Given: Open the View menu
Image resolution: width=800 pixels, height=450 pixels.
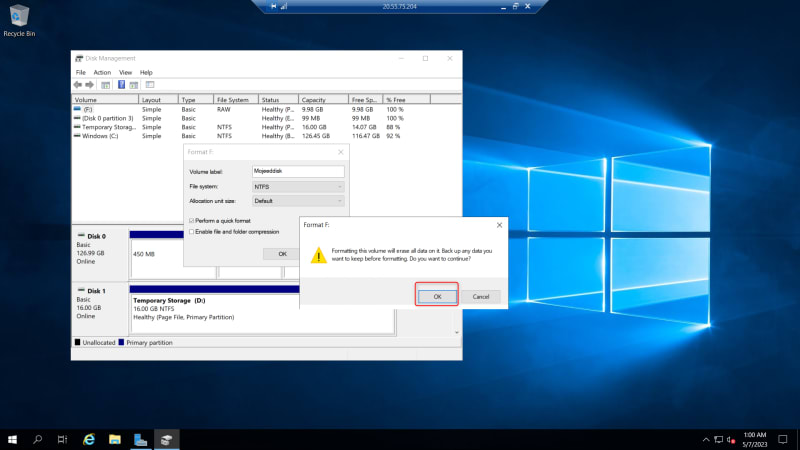Looking at the screenshot, I should (x=125, y=72).
